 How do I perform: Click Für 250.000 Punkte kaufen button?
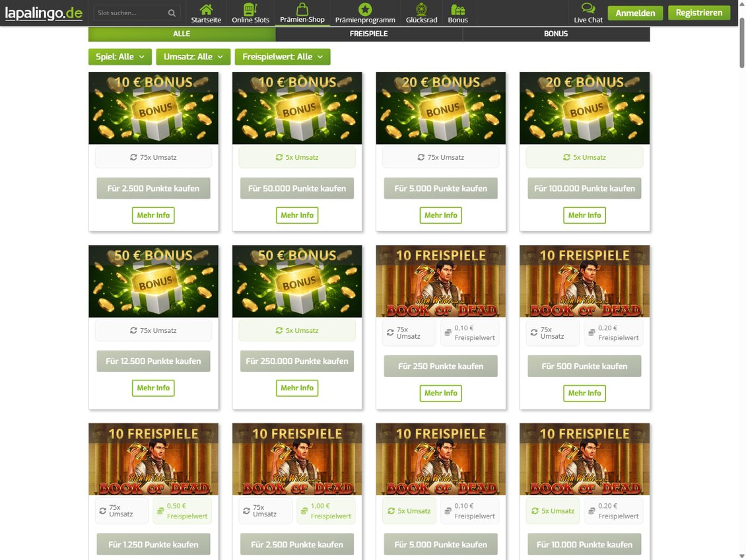(x=297, y=361)
